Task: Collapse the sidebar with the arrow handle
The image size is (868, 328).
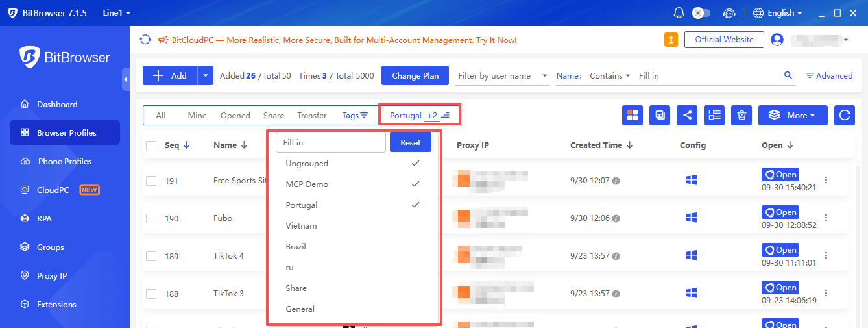Action: 125,79
